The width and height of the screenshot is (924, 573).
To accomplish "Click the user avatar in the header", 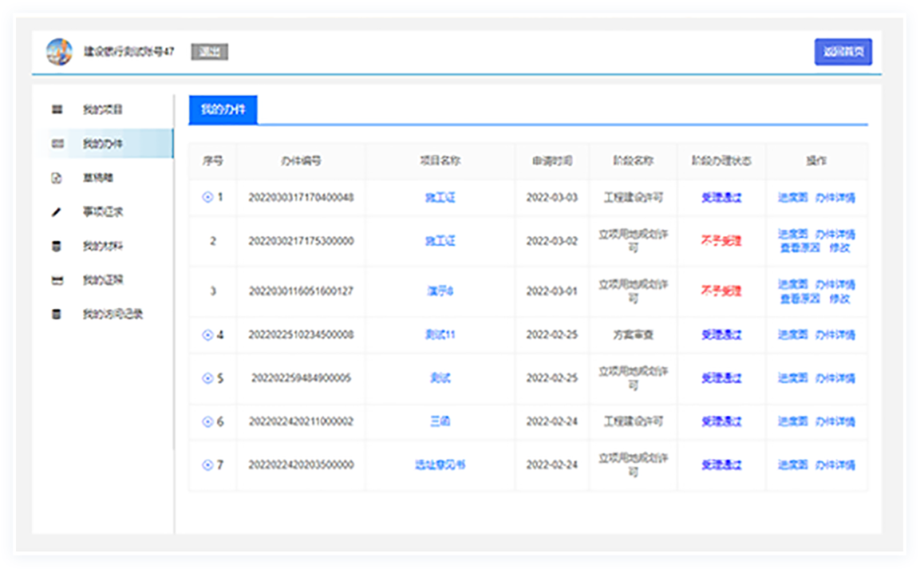I will pos(59,52).
